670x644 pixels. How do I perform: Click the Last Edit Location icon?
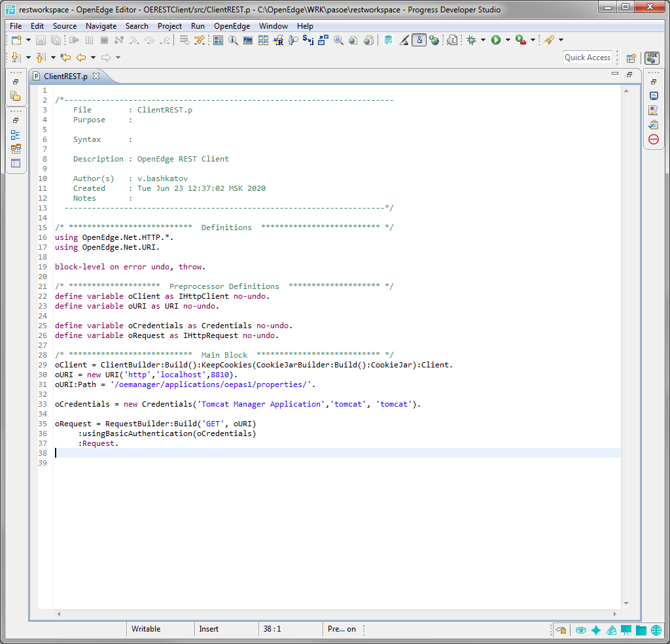pyautogui.click(x=66, y=58)
